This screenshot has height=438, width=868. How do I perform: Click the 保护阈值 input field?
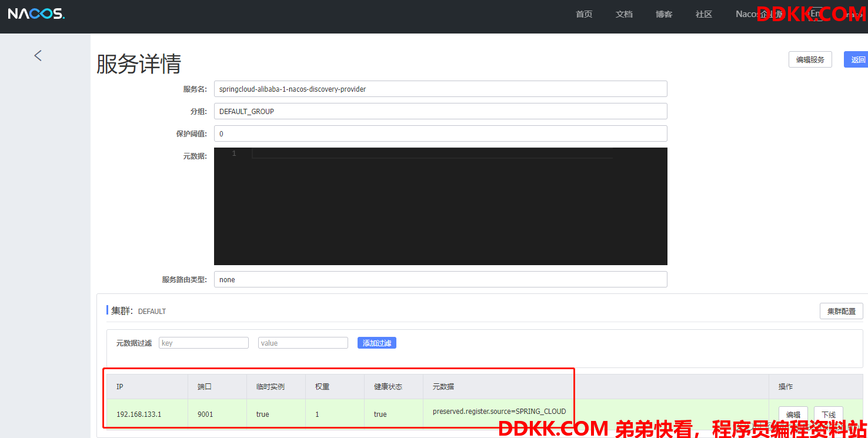(x=440, y=133)
